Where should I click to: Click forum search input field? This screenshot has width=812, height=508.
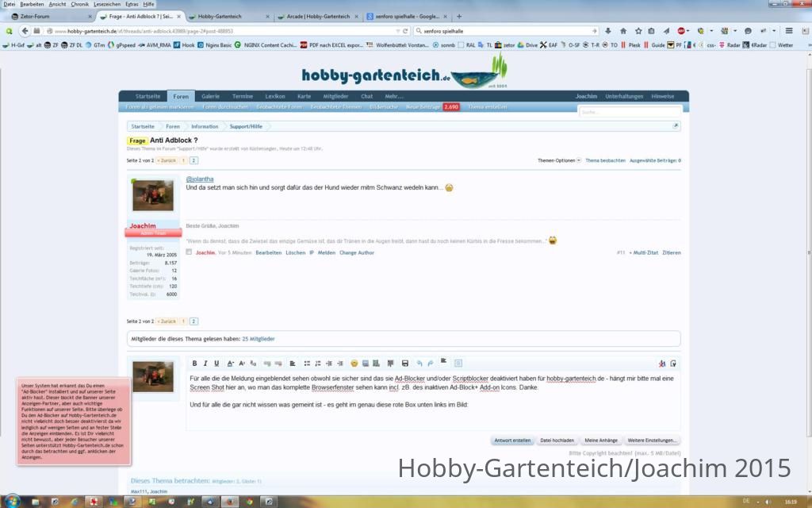tap(629, 112)
